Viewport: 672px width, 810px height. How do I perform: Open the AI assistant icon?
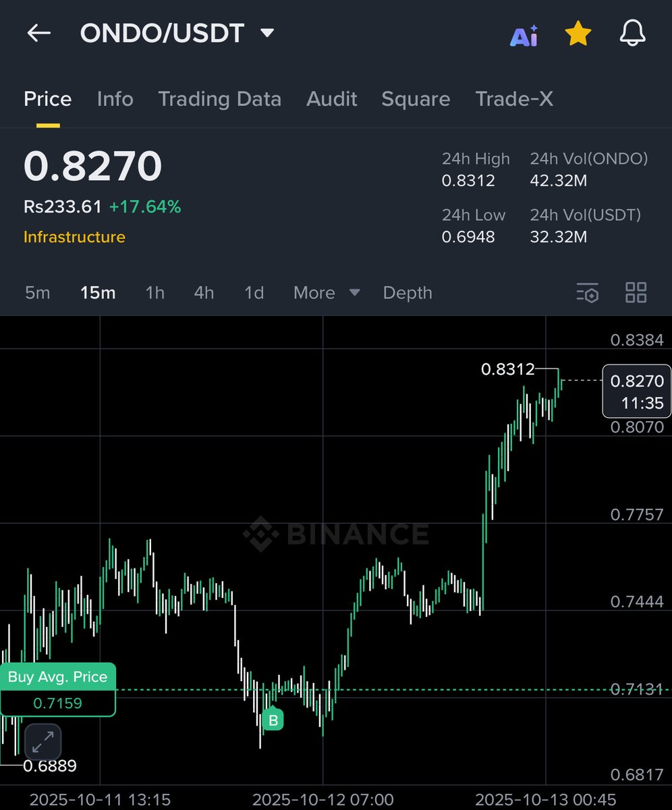[524, 35]
